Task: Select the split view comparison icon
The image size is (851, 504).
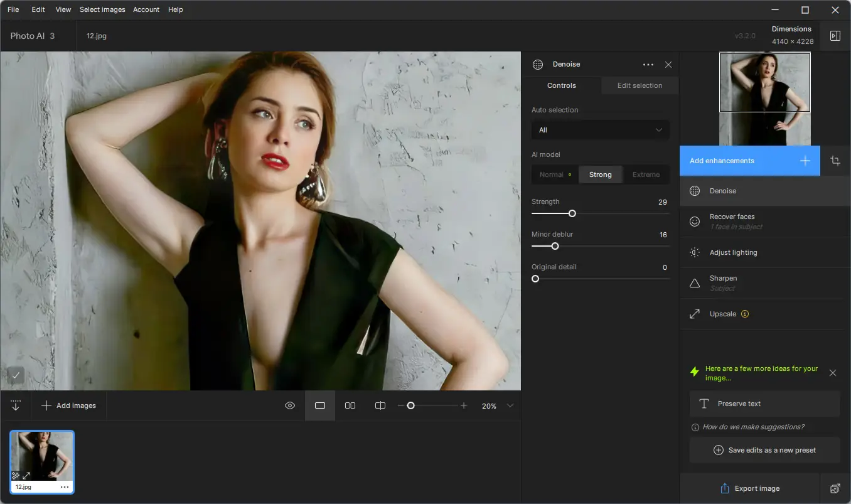Action: coord(380,406)
